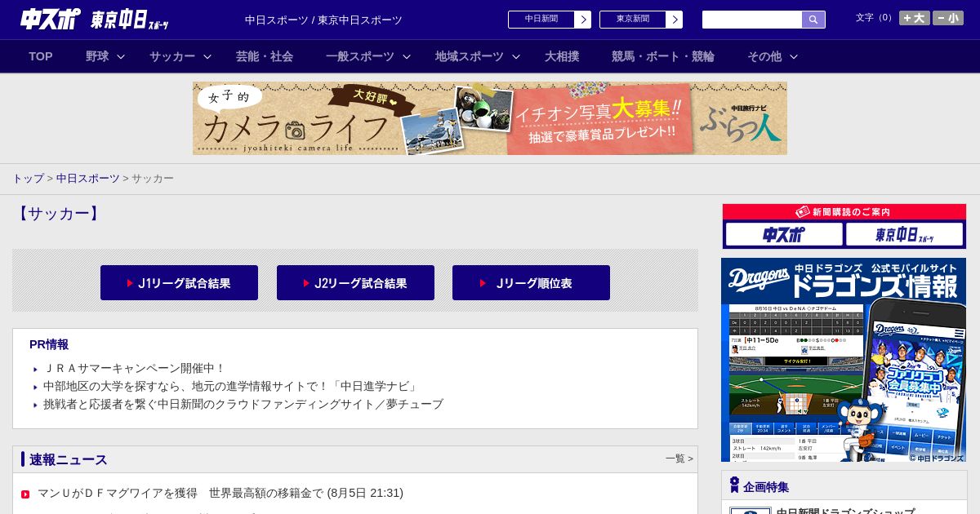Select 芸能・社会 in the navigation
Screen dimensions: 980x514
265,56
